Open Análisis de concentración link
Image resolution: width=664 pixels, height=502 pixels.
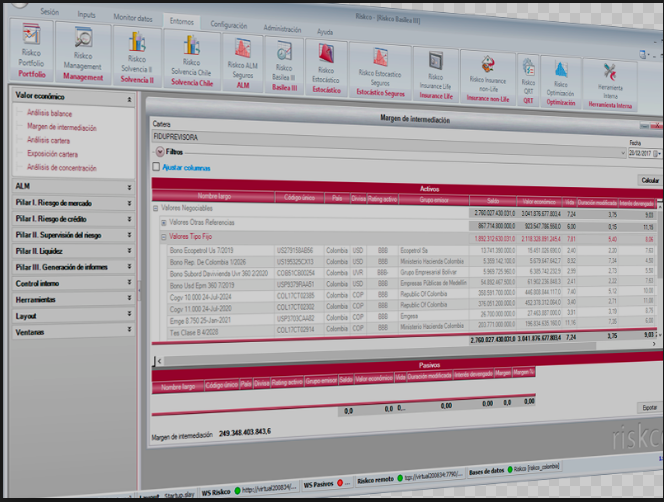pos(62,167)
